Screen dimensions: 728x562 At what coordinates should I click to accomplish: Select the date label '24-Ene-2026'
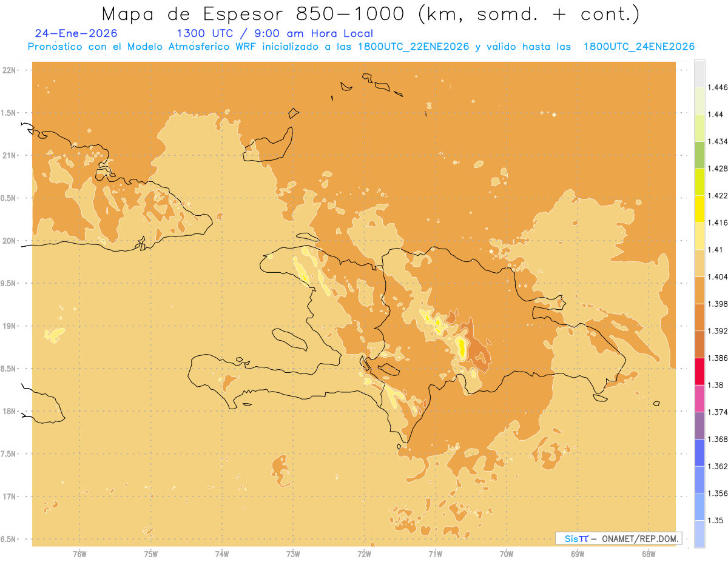(x=76, y=34)
